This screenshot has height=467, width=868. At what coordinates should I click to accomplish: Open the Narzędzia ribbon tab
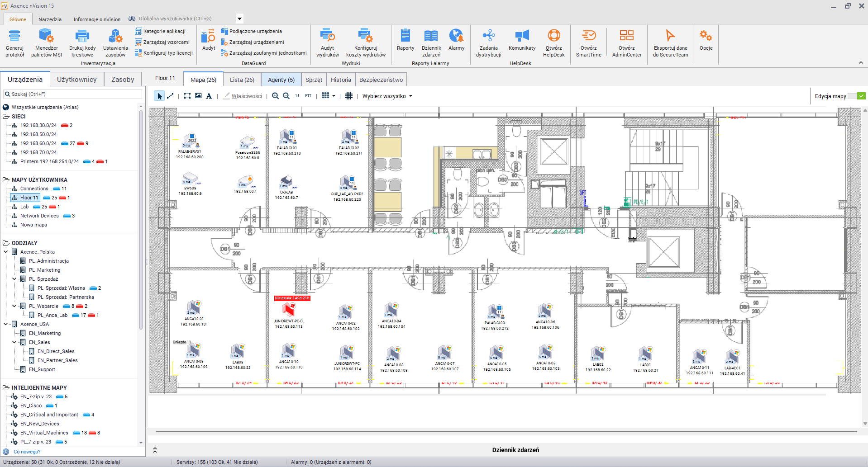(x=49, y=19)
